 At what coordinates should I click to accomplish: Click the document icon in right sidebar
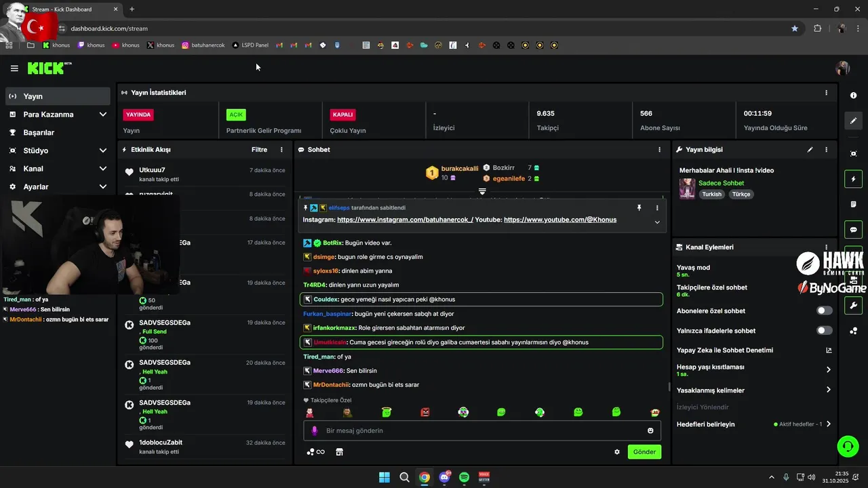(x=854, y=204)
